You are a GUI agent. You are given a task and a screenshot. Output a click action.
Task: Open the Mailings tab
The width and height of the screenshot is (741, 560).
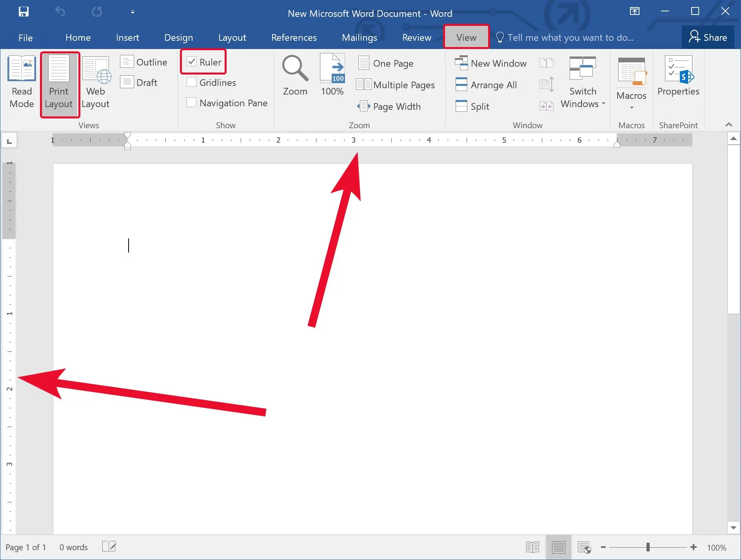point(360,38)
